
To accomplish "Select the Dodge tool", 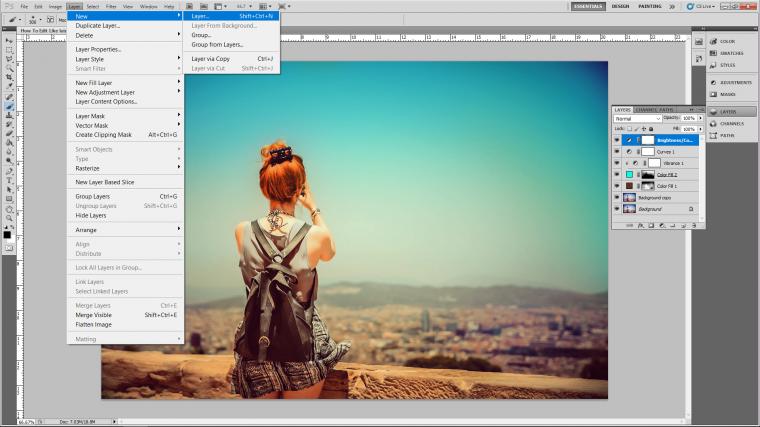I will tap(9, 161).
